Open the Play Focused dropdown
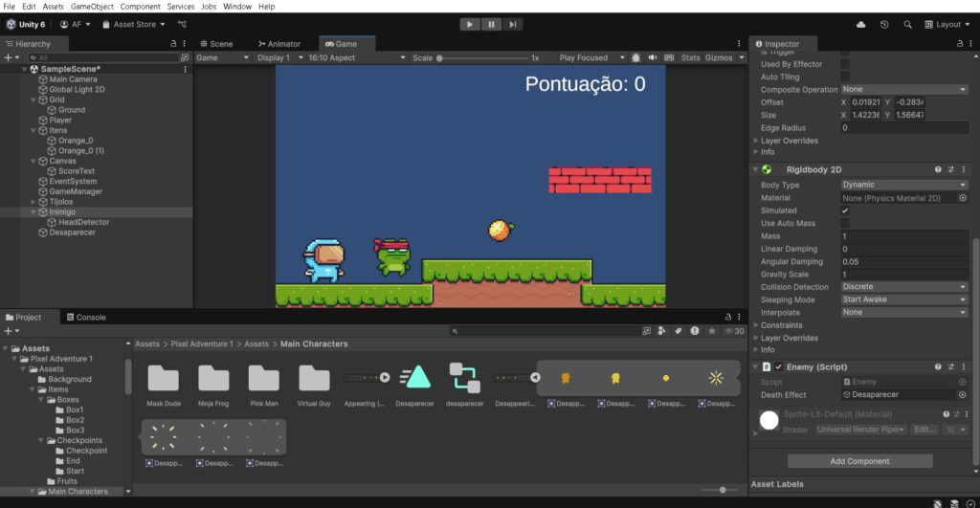 click(591, 57)
